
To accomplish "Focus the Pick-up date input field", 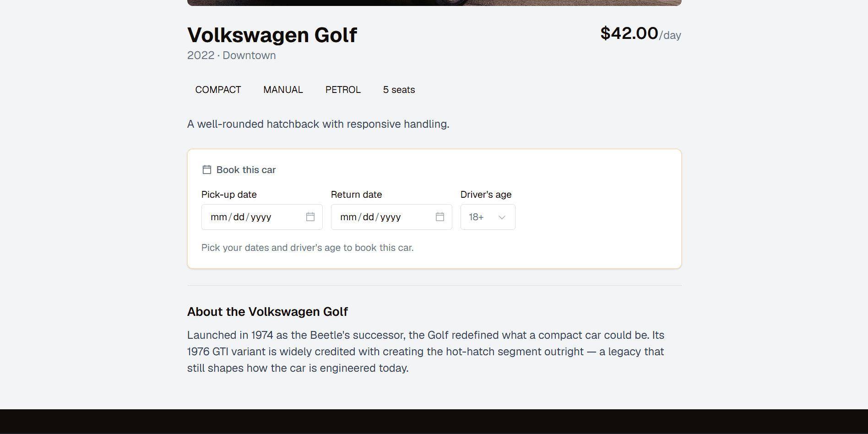I will [262, 217].
